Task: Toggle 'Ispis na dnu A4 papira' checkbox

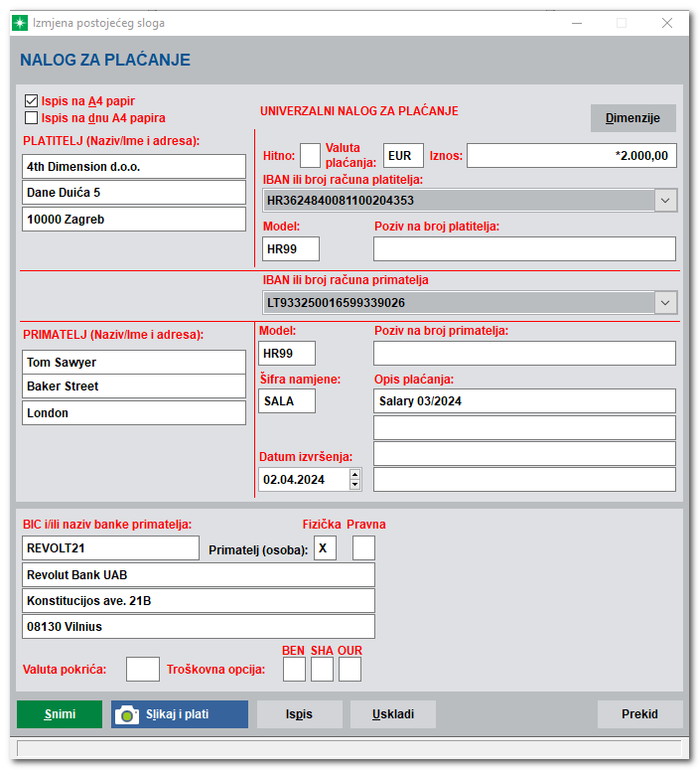Action: point(30,118)
